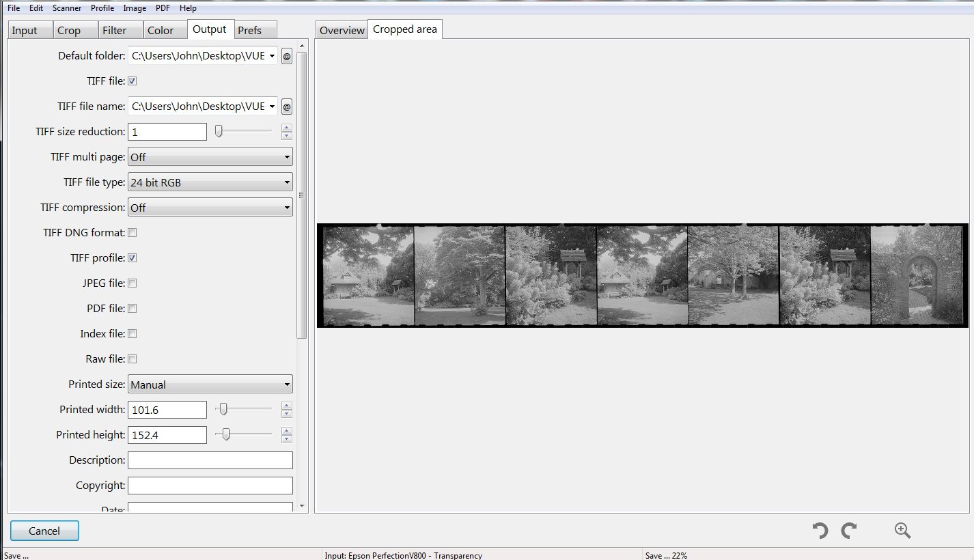The height and width of the screenshot is (560, 974).
Task: Open the TIFF file type dropdown
Action: [210, 182]
